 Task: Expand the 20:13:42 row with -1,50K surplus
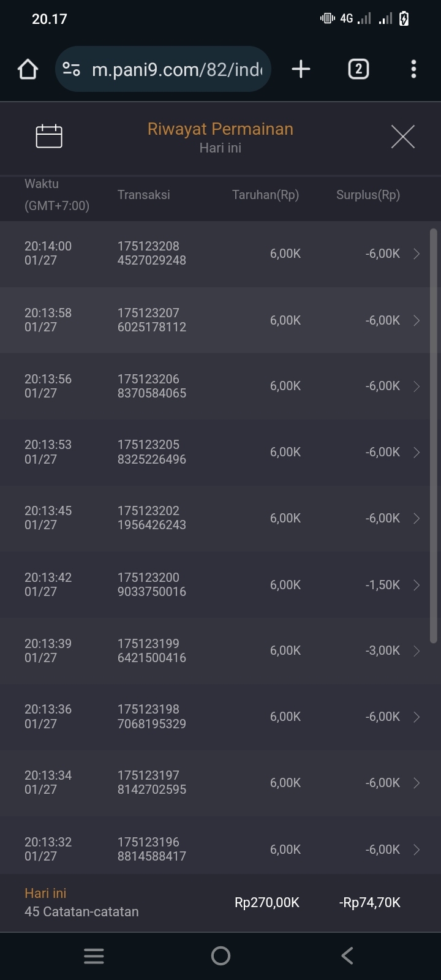[x=417, y=585]
